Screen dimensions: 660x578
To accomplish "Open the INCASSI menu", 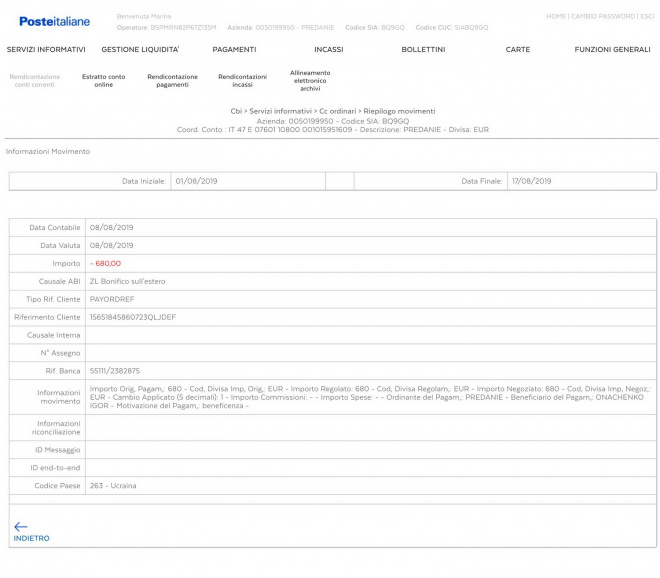I will click(x=329, y=49).
